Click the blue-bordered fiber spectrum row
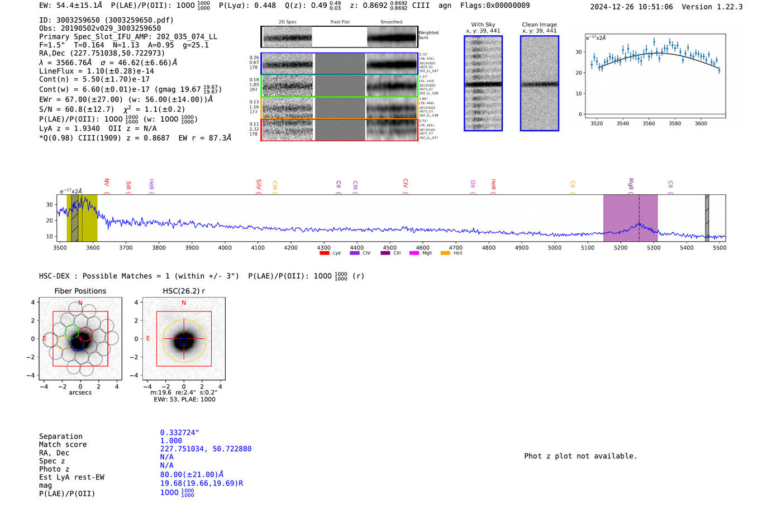Image resolution: width=782 pixels, height=532 pixels. (339, 64)
